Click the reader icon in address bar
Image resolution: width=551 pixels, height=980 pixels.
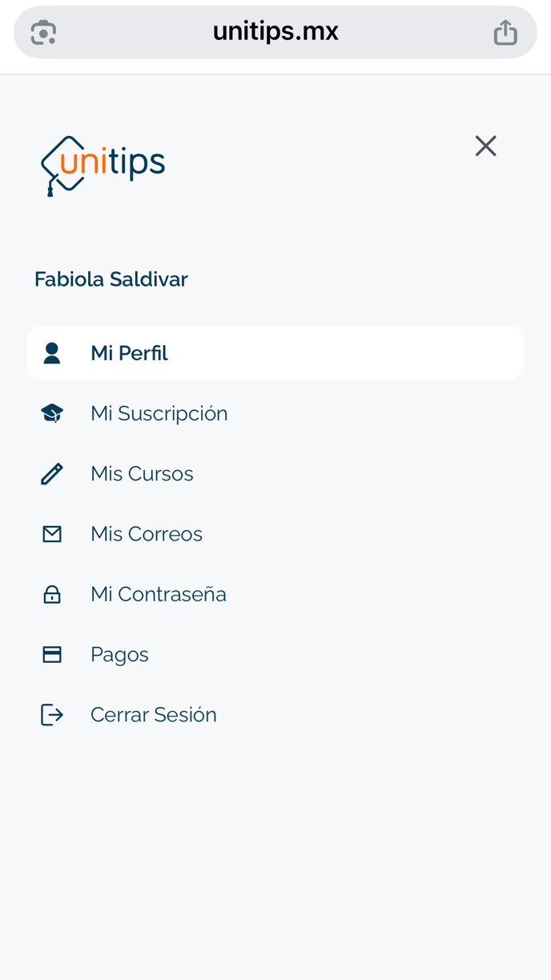click(x=43, y=33)
